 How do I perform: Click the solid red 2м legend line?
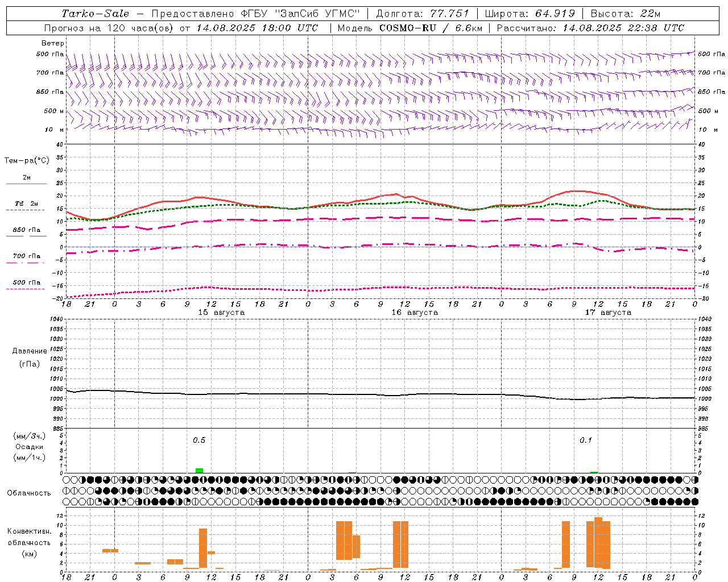coord(26,184)
